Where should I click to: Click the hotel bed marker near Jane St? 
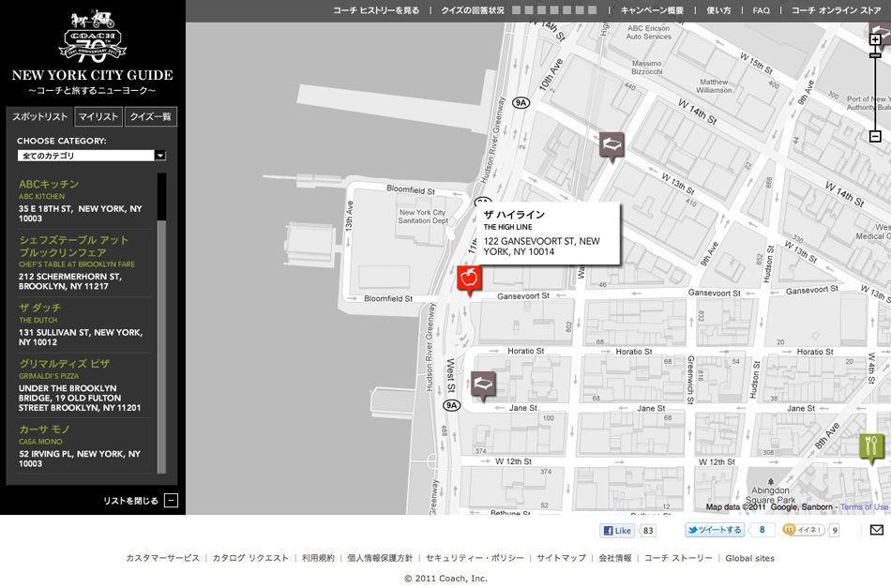[x=483, y=385]
